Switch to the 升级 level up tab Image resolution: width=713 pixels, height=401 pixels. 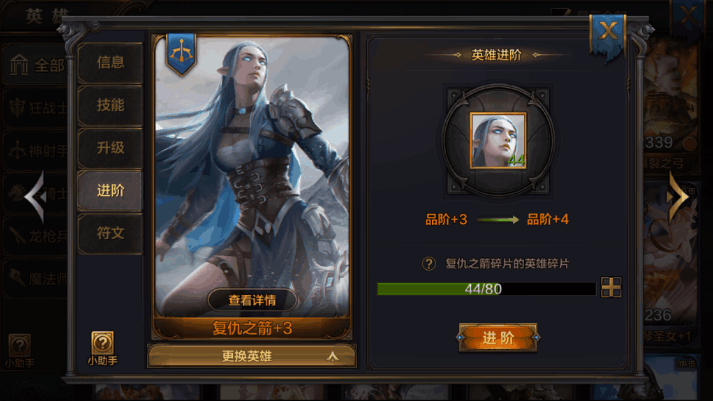[110, 148]
